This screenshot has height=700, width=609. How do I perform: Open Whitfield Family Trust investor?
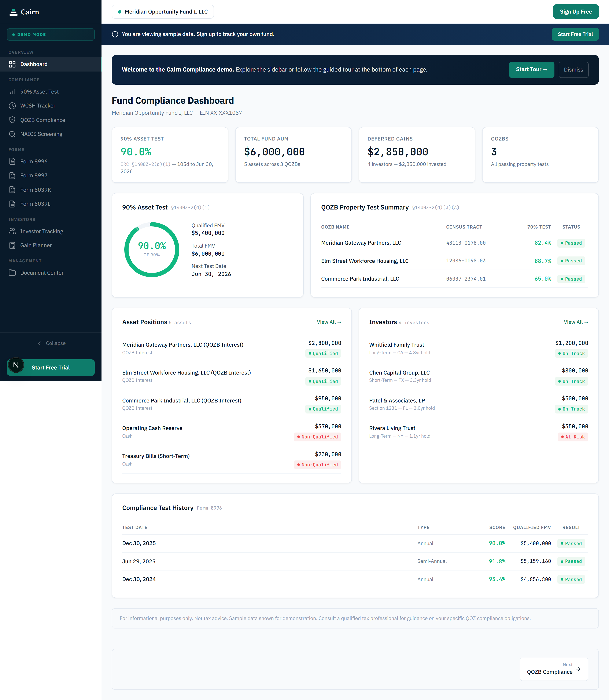pos(479,348)
